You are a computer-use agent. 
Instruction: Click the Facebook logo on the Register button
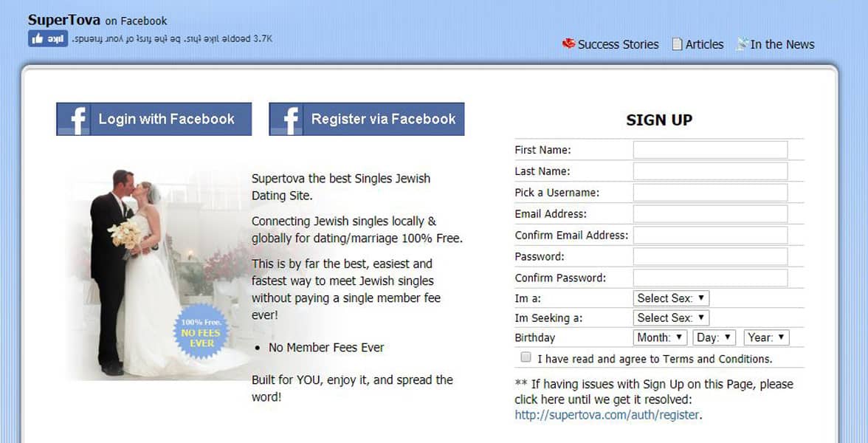click(286, 119)
